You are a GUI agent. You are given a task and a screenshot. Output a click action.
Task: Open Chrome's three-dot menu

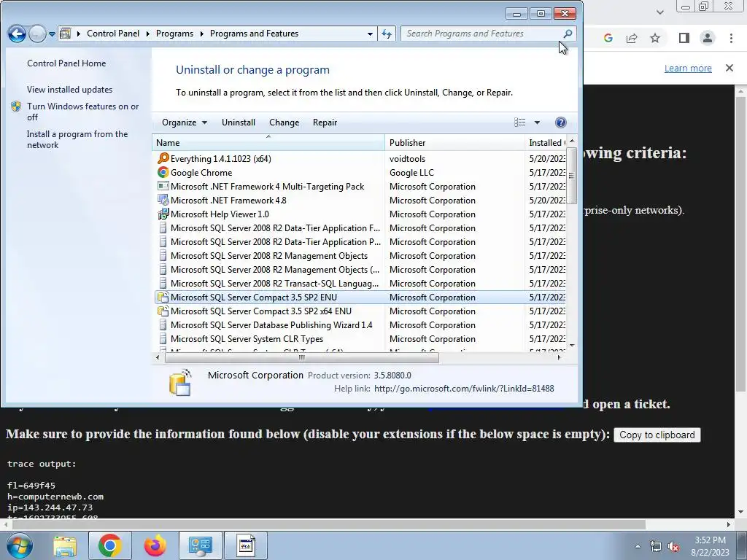[731, 38]
